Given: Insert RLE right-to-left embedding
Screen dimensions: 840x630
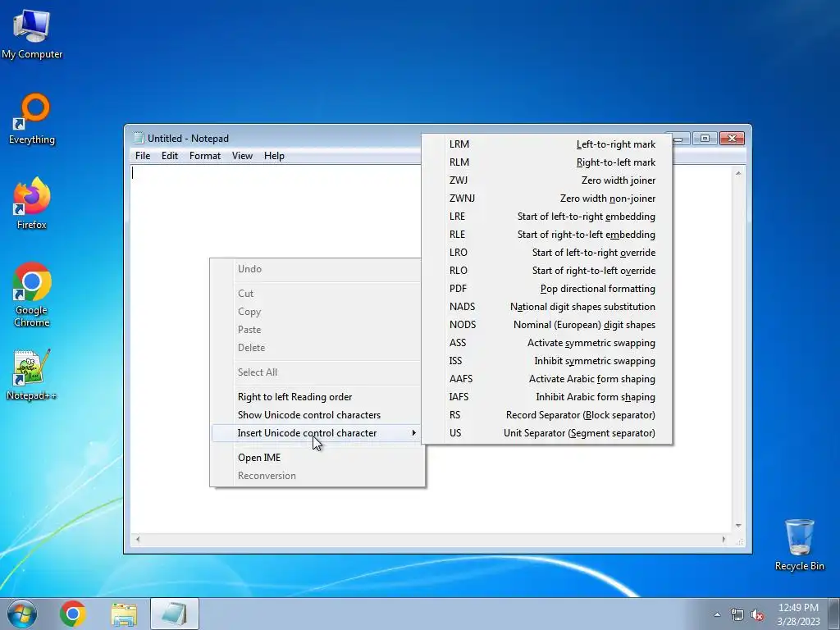Looking at the screenshot, I should [547, 235].
